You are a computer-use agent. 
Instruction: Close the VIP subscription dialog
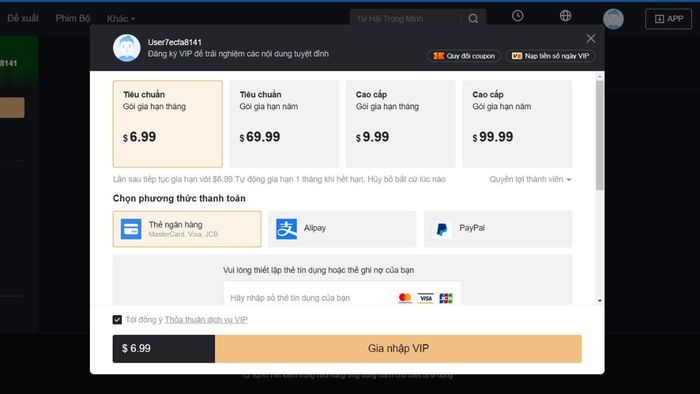tap(591, 39)
